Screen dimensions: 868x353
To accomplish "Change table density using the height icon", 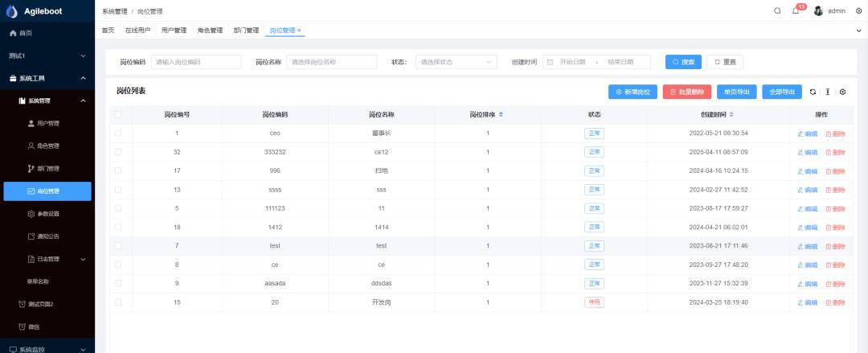I will click(x=828, y=92).
